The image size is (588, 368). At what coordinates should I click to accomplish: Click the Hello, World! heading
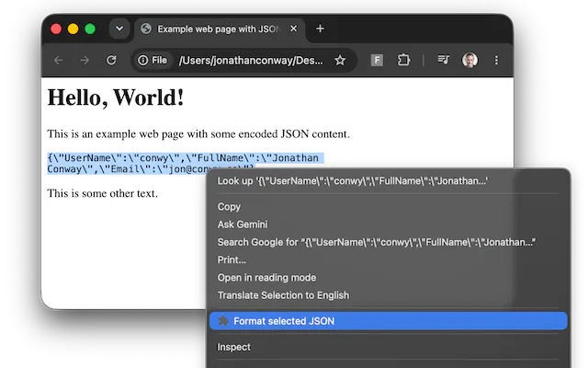(x=116, y=98)
